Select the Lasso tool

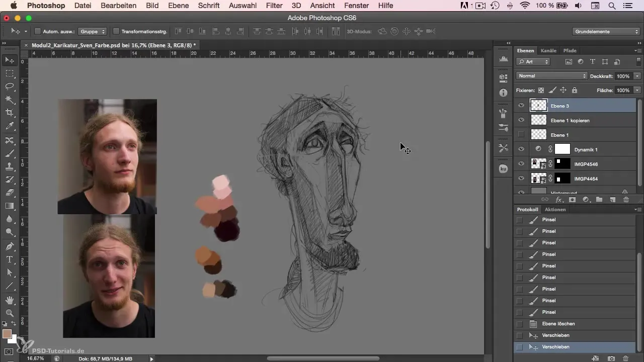click(10, 86)
